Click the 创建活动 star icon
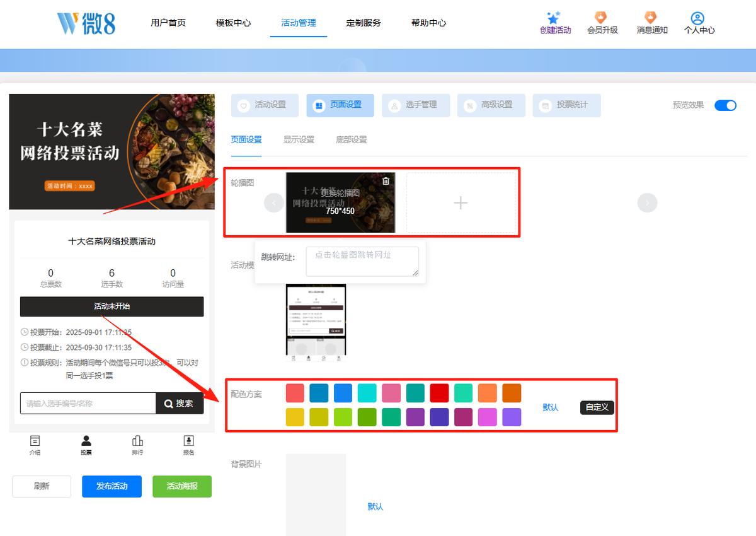 [x=554, y=18]
